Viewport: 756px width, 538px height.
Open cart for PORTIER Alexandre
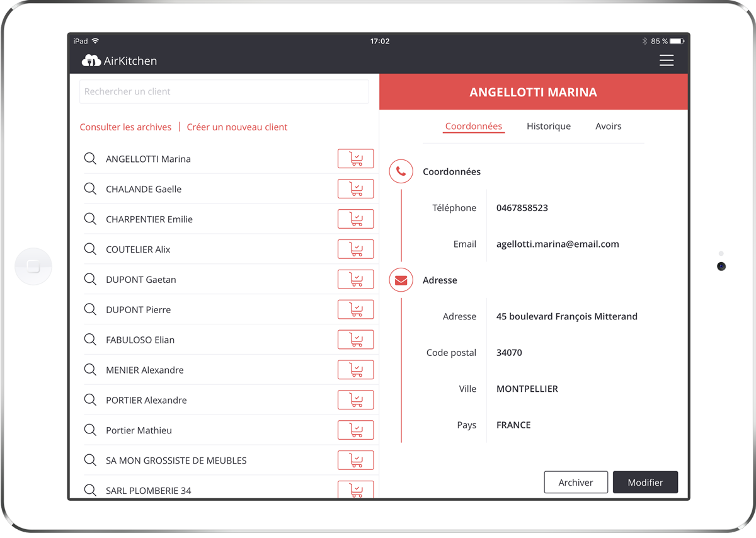pyautogui.click(x=355, y=400)
